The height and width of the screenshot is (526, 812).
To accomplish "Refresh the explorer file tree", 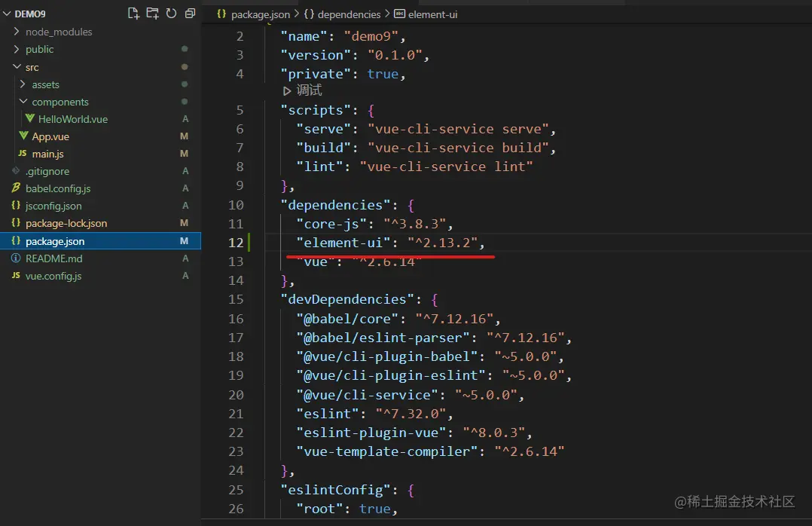I will click(172, 14).
